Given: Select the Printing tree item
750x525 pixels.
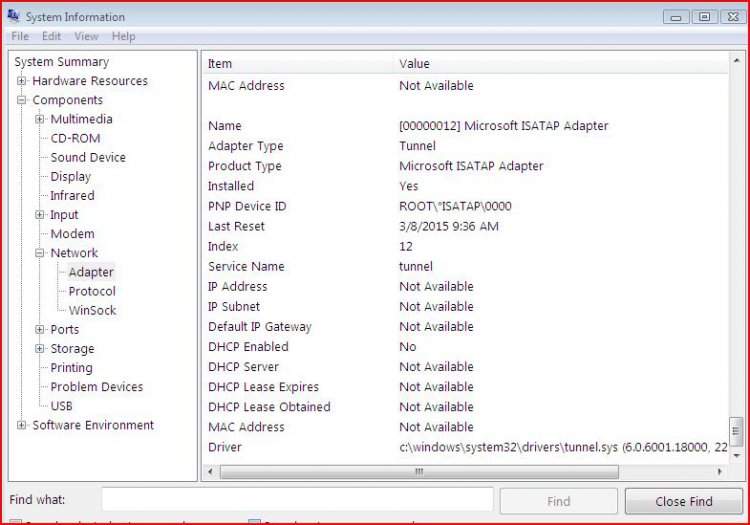Looking at the screenshot, I should point(71,368).
